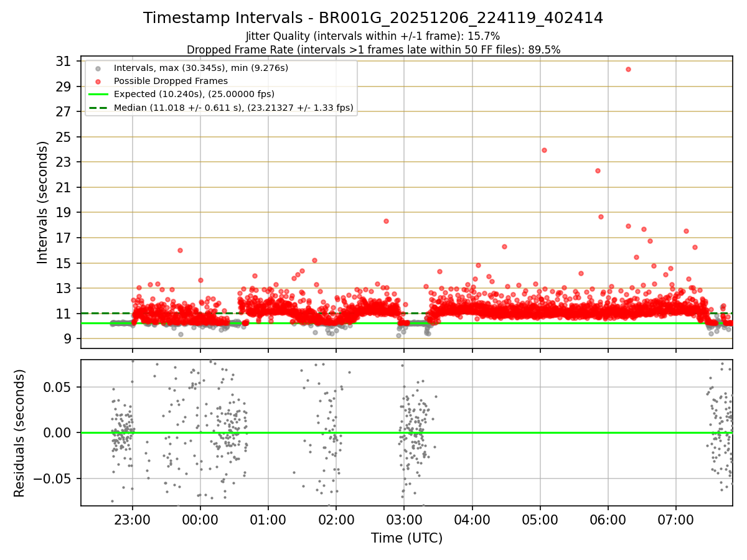
Task: Click the y-axis tick label 31
Action: click(63, 61)
